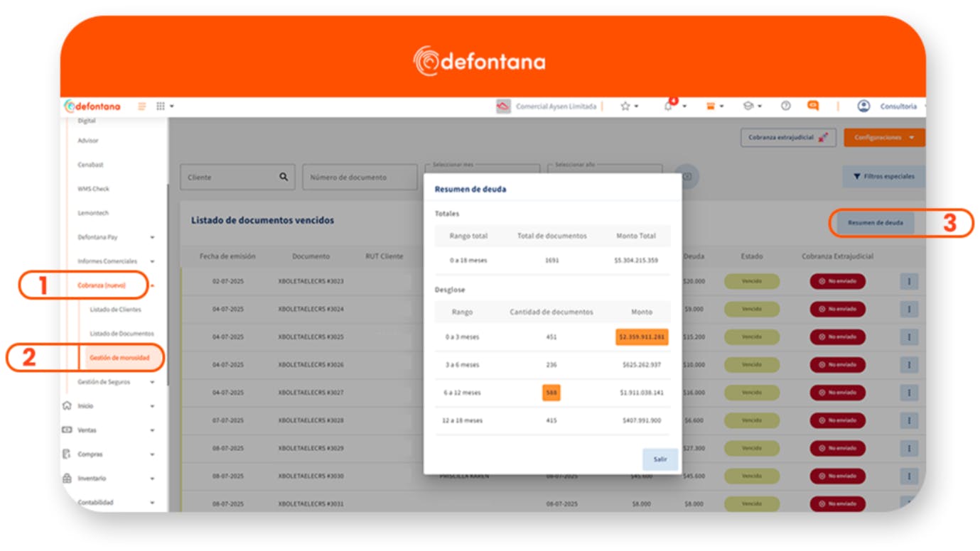Expand the Defontana Pay sidebar section

click(152, 238)
